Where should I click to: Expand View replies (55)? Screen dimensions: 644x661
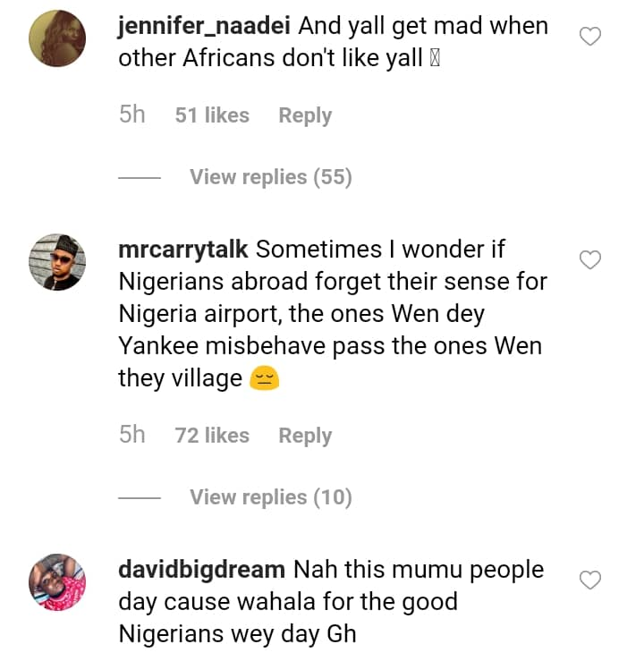click(270, 177)
